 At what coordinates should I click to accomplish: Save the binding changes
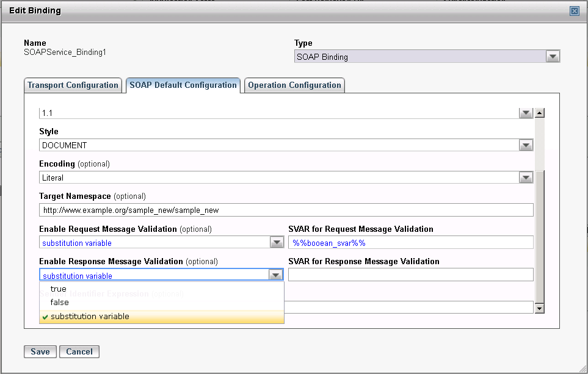coord(40,351)
